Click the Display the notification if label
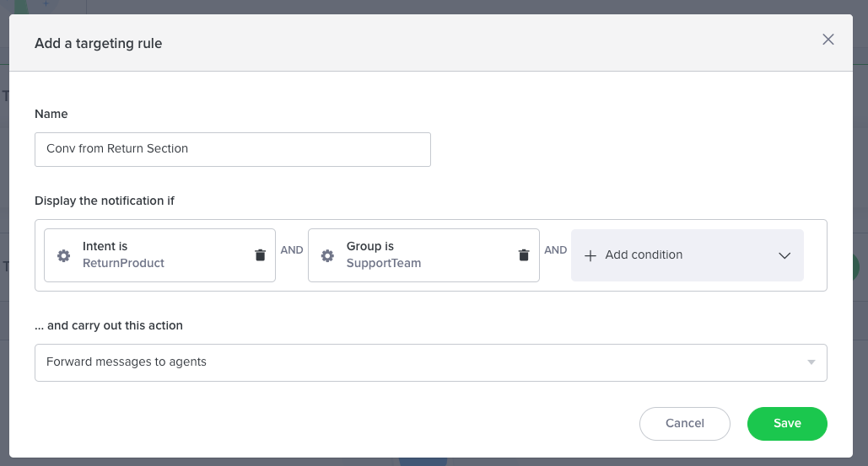 pos(104,201)
